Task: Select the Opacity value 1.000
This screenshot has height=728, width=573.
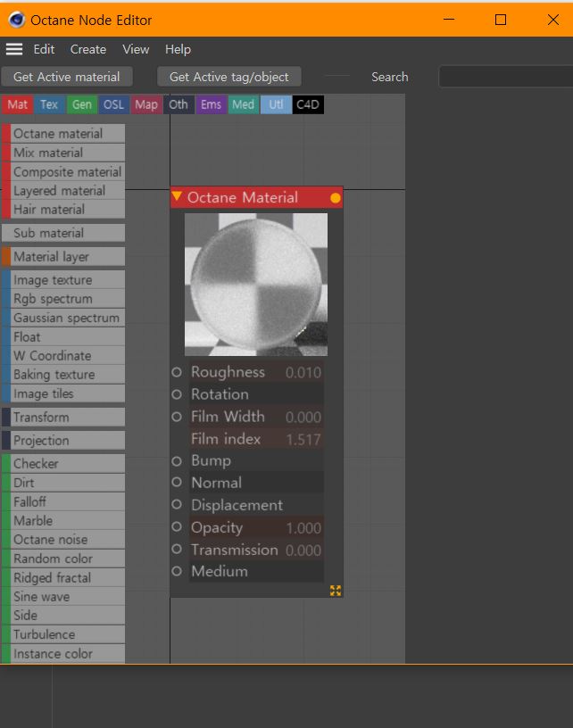Action: click(x=303, y=528)
